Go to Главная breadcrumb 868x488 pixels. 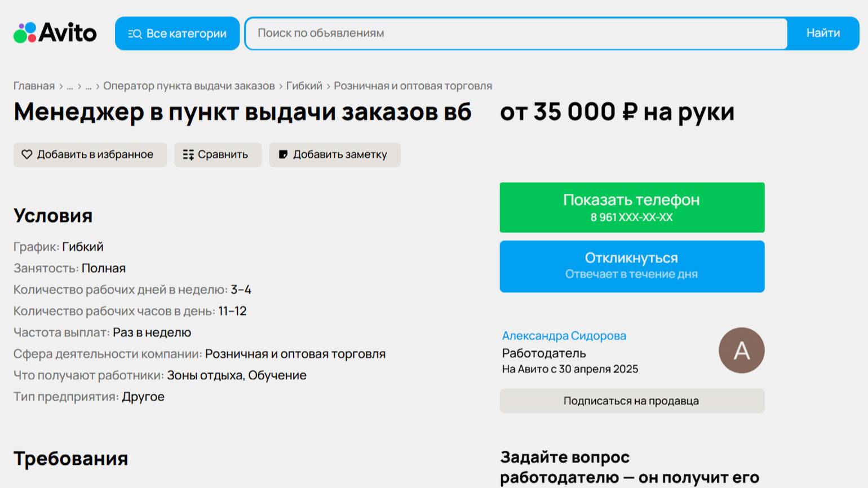click(34, 86)
